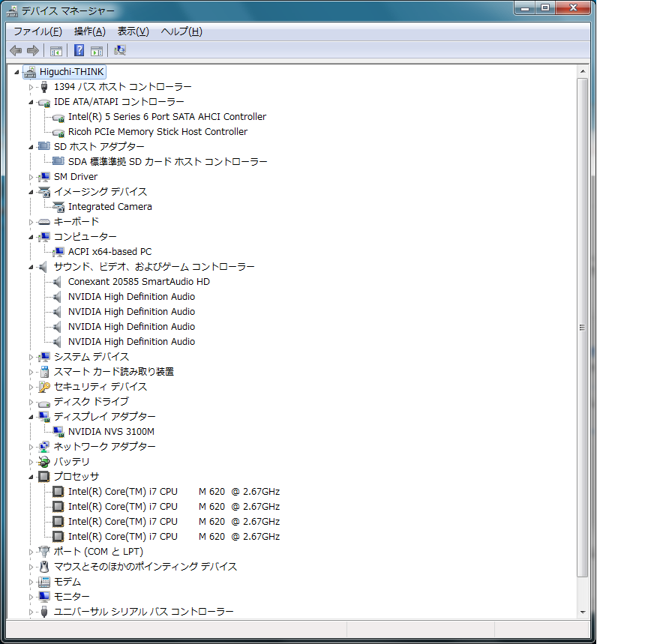This screenshot has height=644, width=648.
Task: Collapse the sound, video and game controllers node
Action: point(31,267)
